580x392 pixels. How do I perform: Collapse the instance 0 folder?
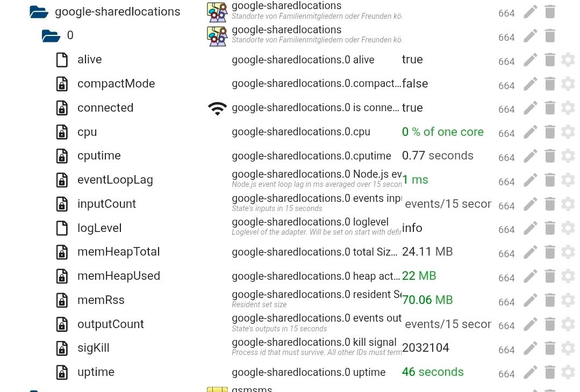point(51,36)
